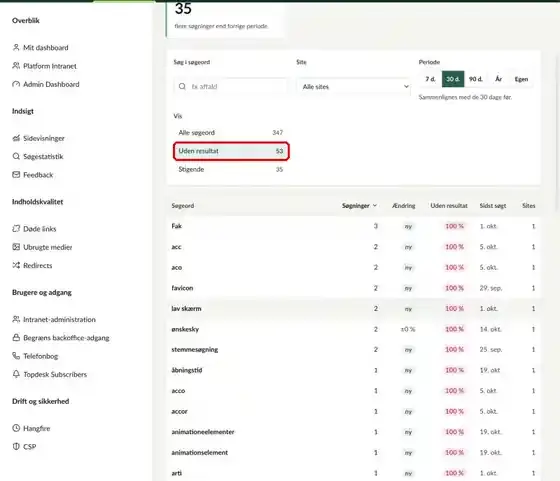Screen dimensions: 560x481
Task: Open Mit dashboard link
Action: coord(46,47)
